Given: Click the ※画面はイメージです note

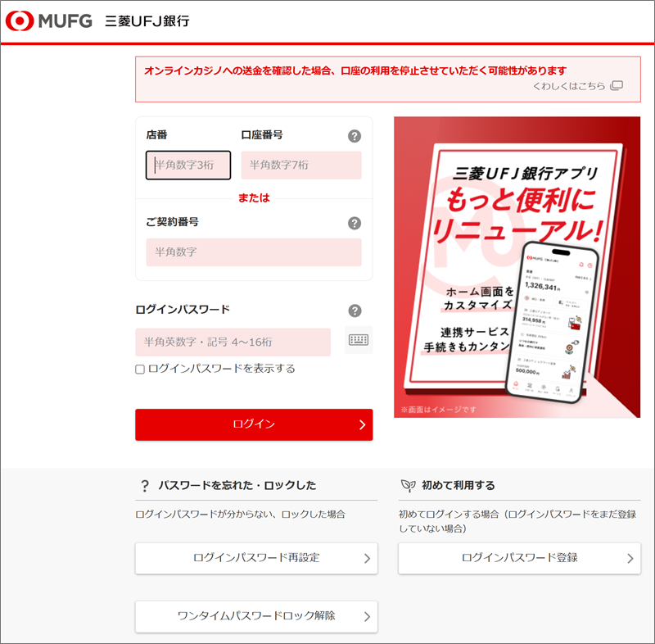Looking at the screenshot, I should (438, 410).
